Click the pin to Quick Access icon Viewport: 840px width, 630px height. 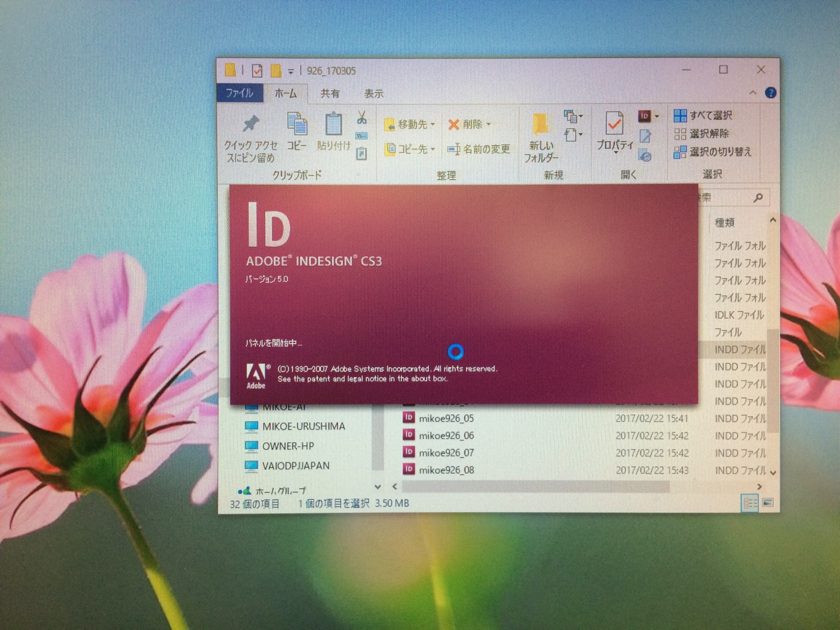[250, 124]
